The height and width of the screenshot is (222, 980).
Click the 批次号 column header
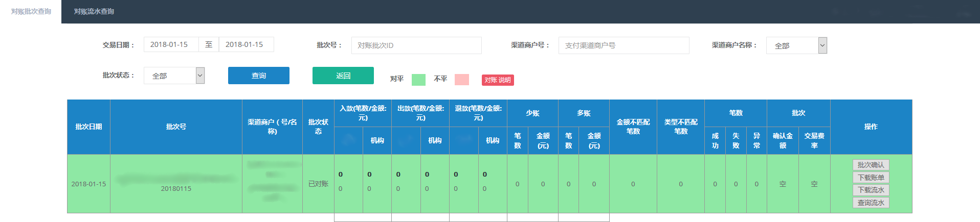(x=176, y=127)
